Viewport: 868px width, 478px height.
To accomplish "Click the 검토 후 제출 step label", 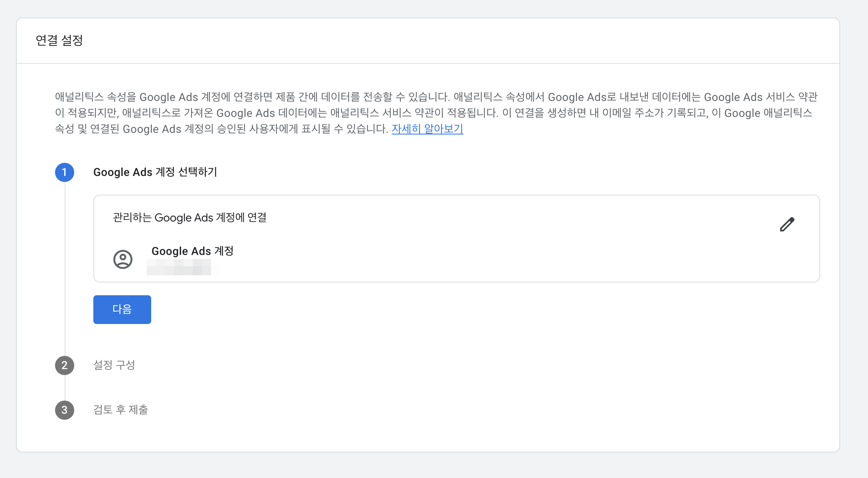I will [120, 410].
